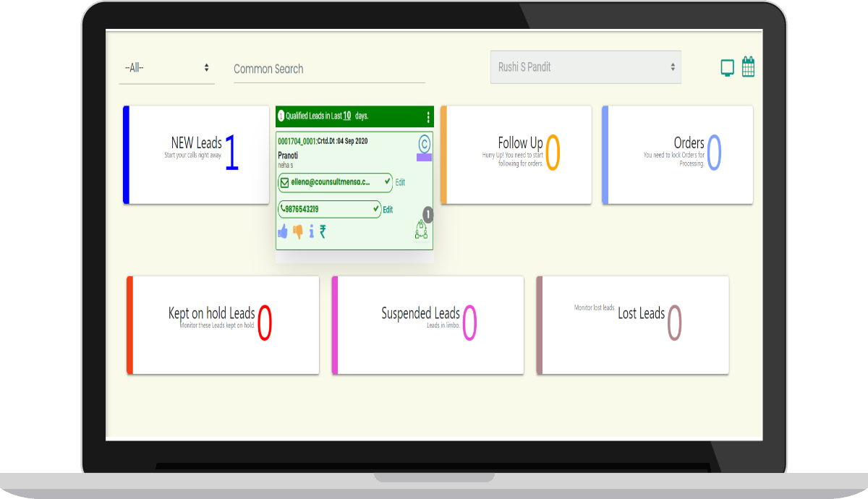Expand the --All-- filter dropdown
The height and width of the screenshot is (499, 868).
(166, 68)
